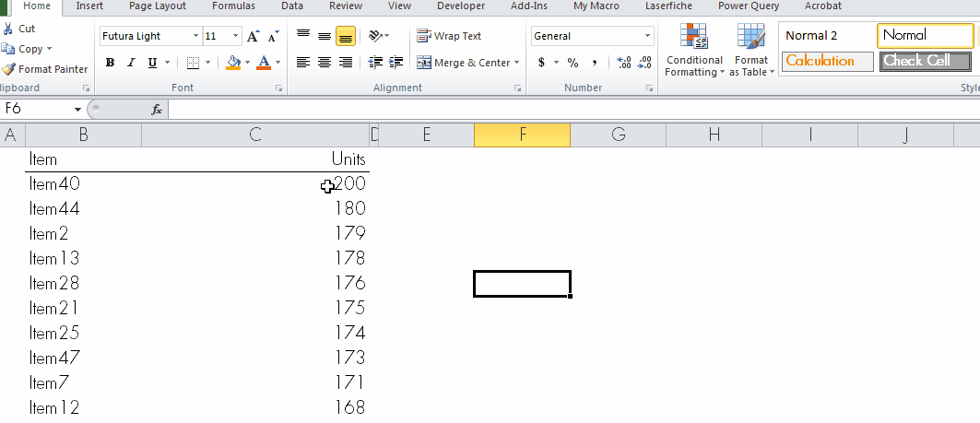The width and height of the screenshot is (980, 423).
Task: Apply the yellow Fill Color bucket
Action: 233,63
